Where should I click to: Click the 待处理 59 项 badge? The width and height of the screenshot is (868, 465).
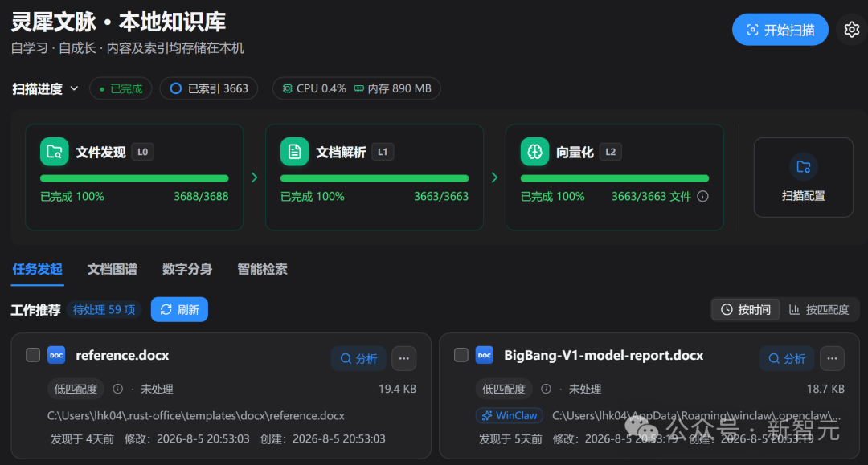point(104,310)
